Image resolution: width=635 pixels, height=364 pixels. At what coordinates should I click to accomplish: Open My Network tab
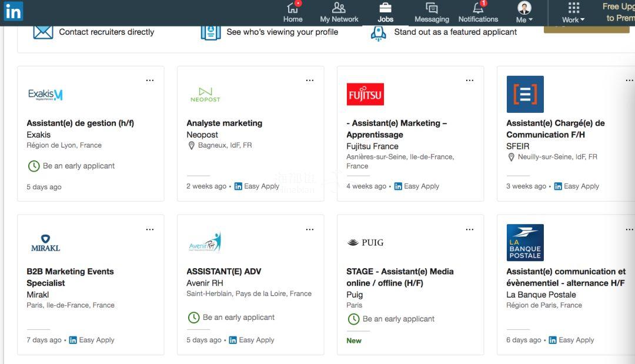[x=339, y=12]
